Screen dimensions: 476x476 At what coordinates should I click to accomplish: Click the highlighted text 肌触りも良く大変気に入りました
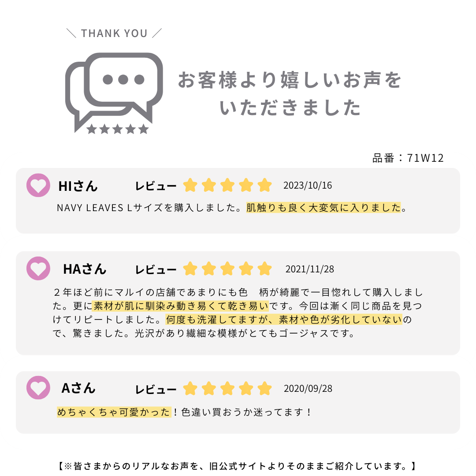[x=324, y=208]
